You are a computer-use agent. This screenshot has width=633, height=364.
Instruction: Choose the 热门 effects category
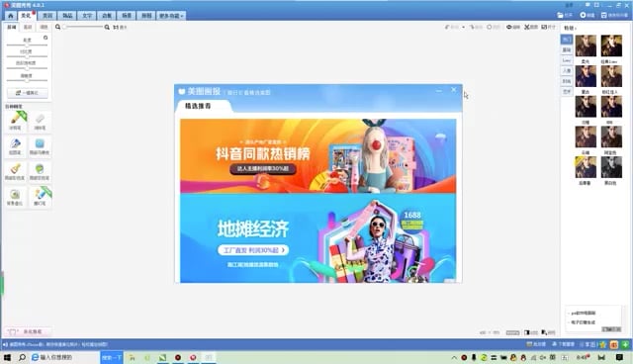coord(567,40)
